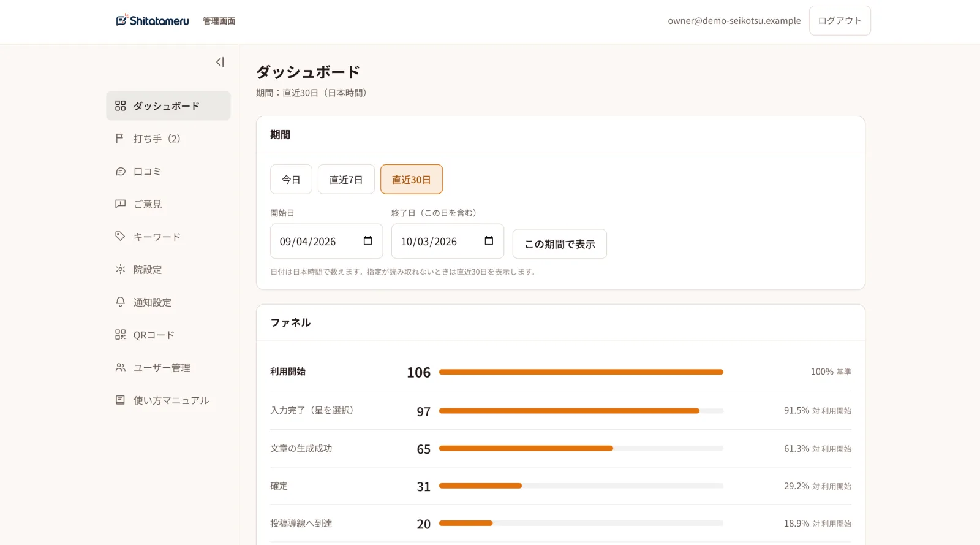Click the 91.5% 対 利用開始 value
The width and height of the screenshot is (980, 545).
(818, 411)
